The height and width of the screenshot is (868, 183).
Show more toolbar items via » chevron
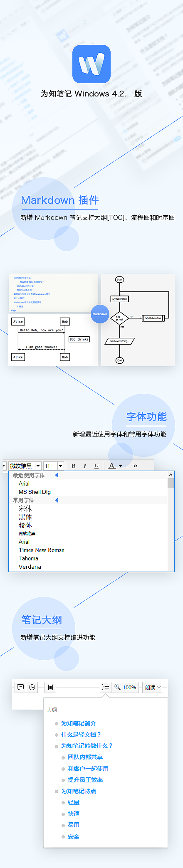tap(135, 466)
